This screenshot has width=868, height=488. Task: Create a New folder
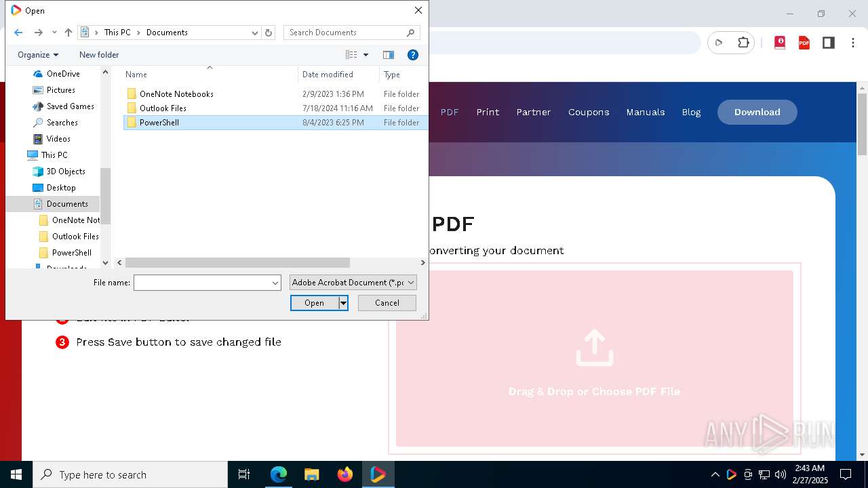click(x=99, y=55)
